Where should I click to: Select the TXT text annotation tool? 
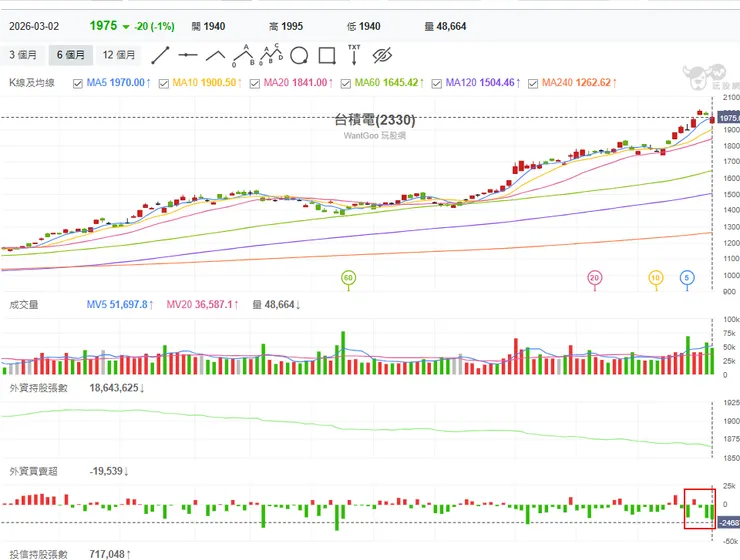[x=354, y=54]
